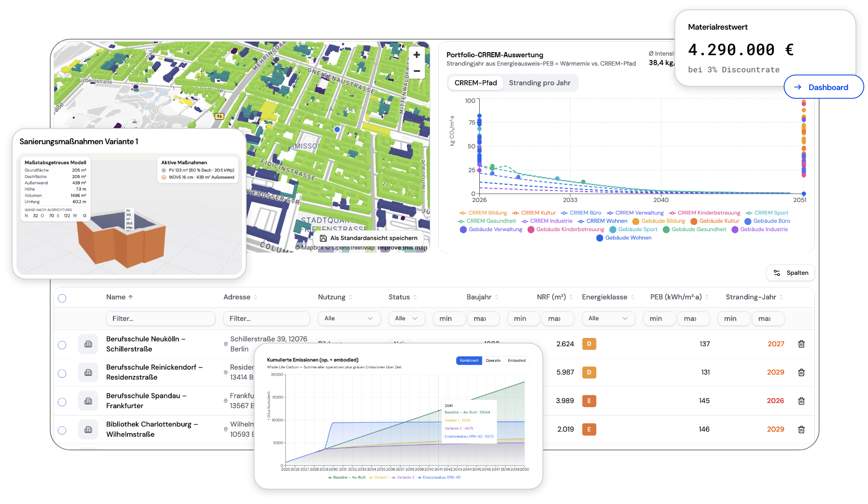Click the location pin in the Berufsschule Spandau row
The image size is (868, 504).
tap(226, 401)
